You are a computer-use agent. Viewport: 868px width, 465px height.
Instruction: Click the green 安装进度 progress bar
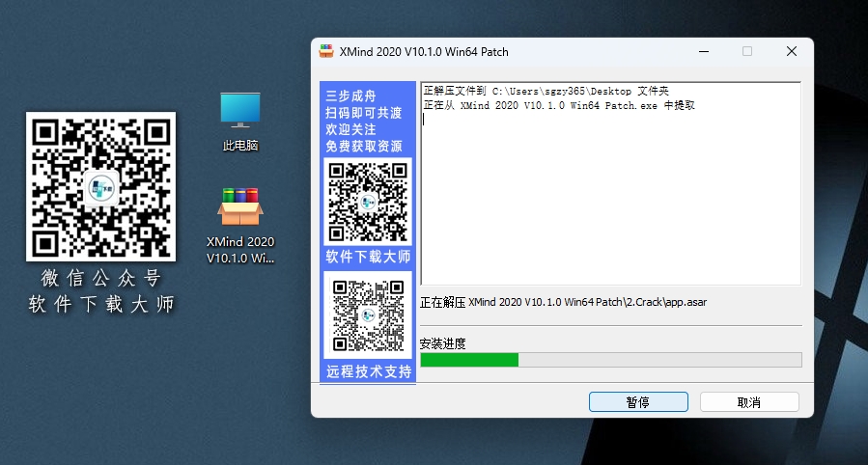click(611, 360)
